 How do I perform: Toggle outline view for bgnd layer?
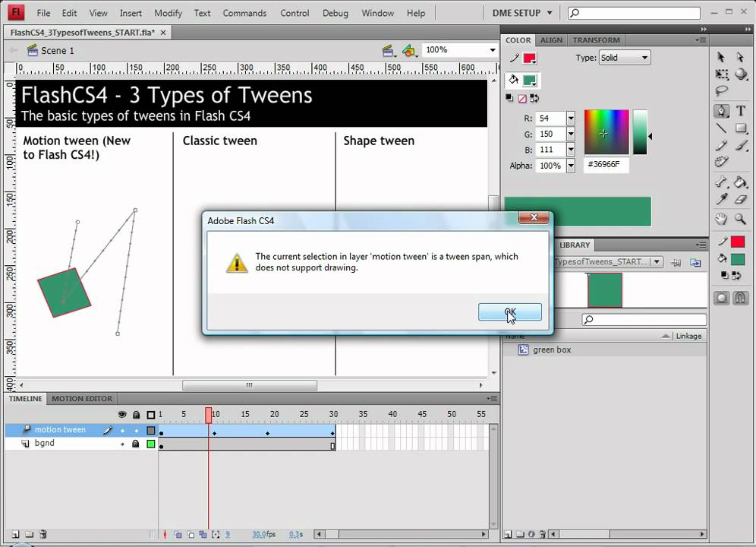coord(151,444)
